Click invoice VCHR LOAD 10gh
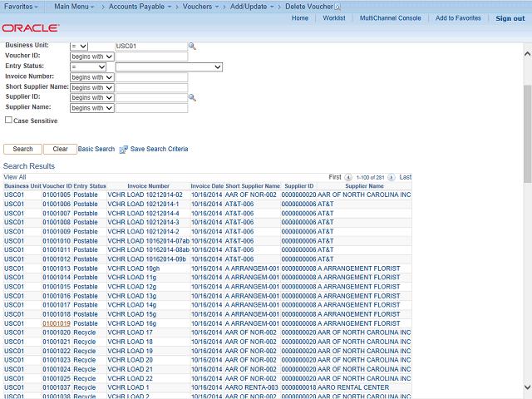532x399 pixels. tap(133, 268)
